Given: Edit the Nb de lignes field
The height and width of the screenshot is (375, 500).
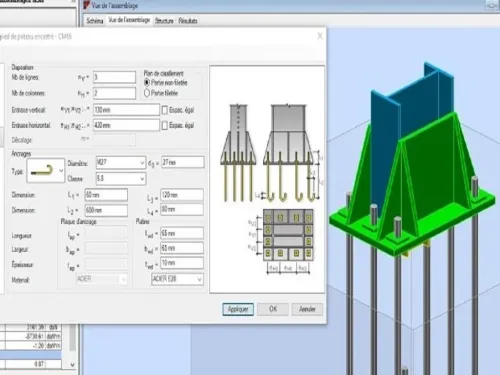Looking at the screenshot, I should 114,77.
